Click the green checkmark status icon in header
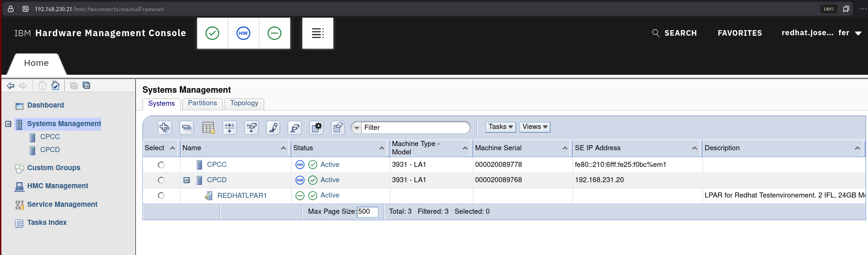Image resolution: width=868 pixels, height=255 pixels. coord(212,33)
